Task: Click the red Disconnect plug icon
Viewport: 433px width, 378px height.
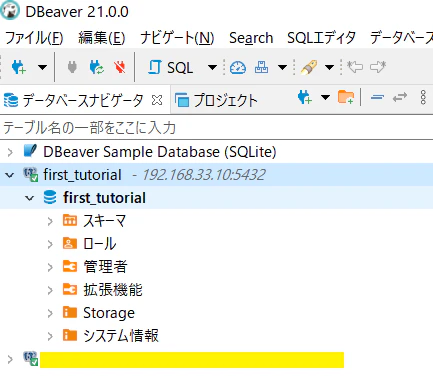Action: [119, 67]
